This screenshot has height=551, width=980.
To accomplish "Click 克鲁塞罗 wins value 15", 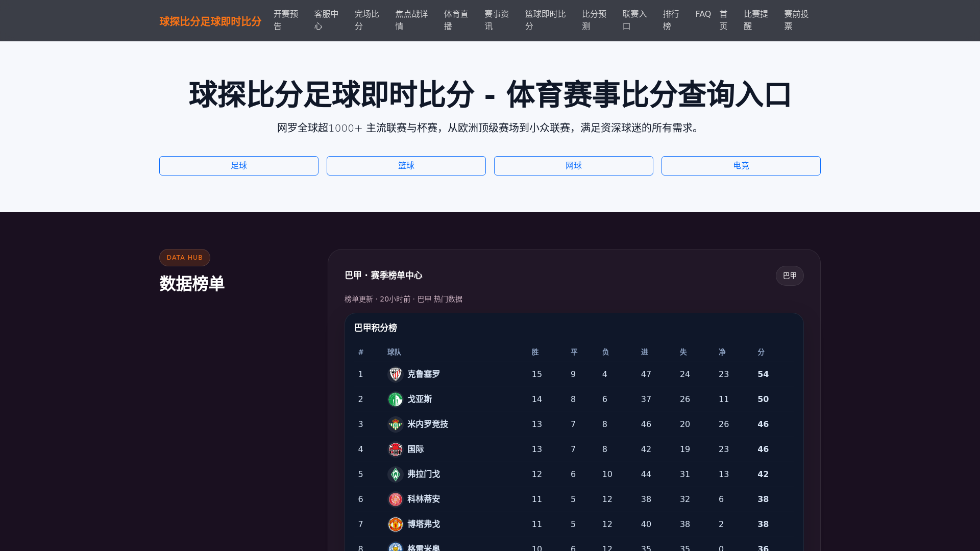I will tap(537, 374).
